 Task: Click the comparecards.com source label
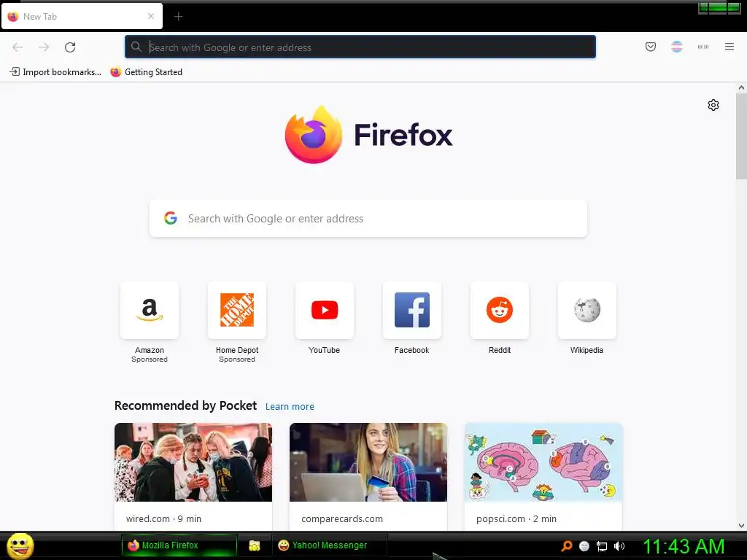point(342,518)
